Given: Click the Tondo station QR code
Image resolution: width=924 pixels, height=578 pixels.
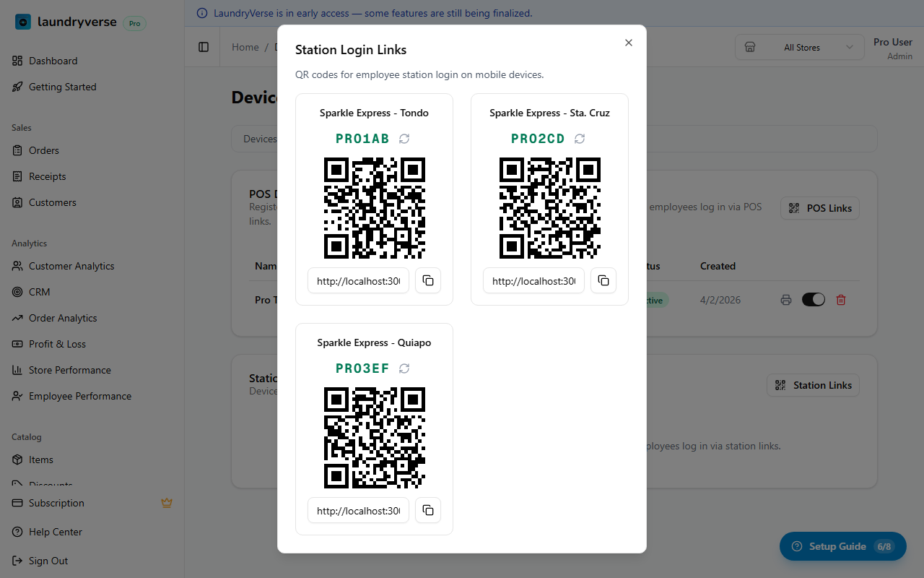Looking at the screenshot, I should (374, 208).
